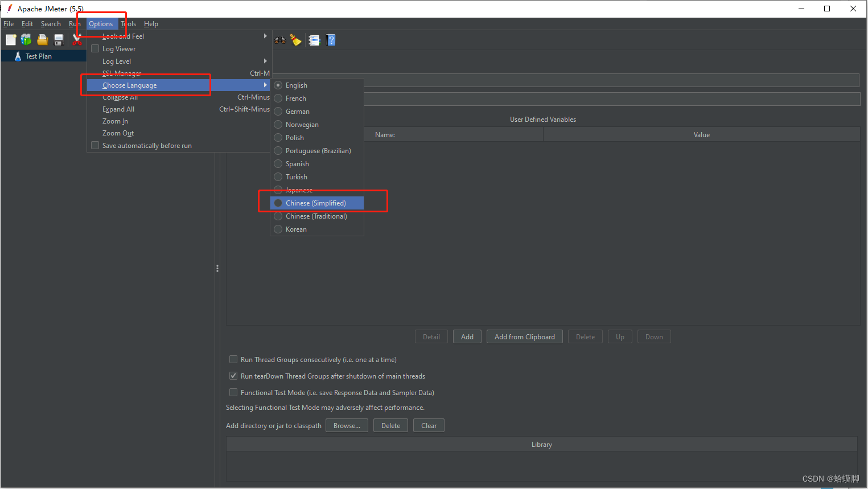Click the New test plan toolbar icon
Image resolution: width=868 pixels, height=489 pixels.
tap(11, 40)
